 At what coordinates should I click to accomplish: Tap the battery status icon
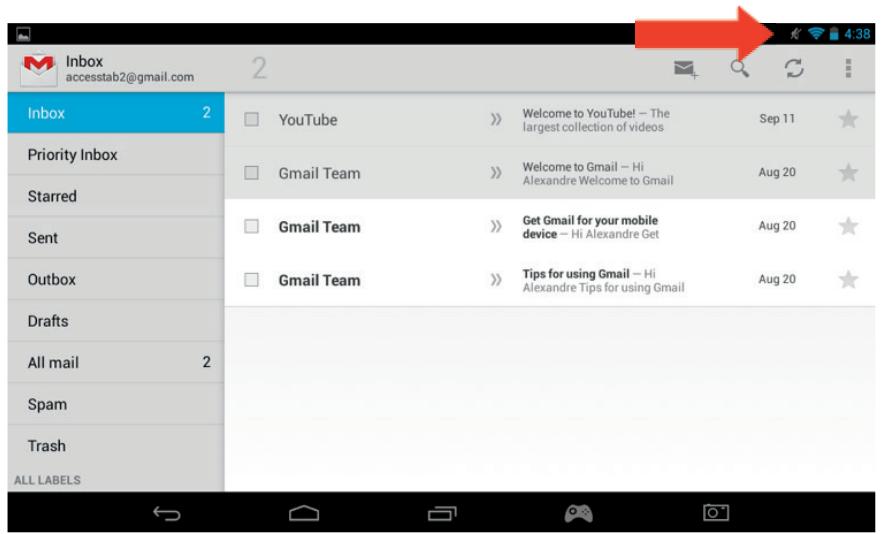click(x=834, y=34)
